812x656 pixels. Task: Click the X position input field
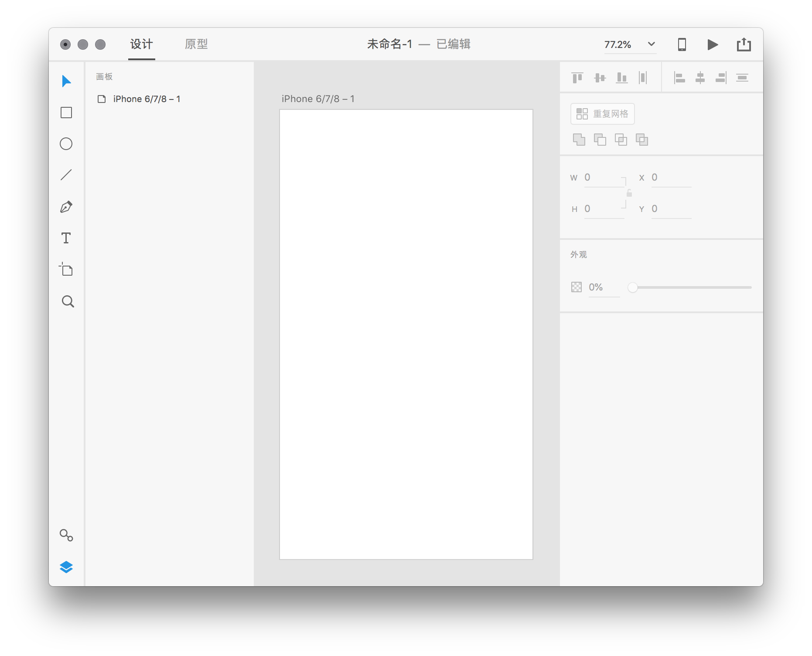point(672,178)
